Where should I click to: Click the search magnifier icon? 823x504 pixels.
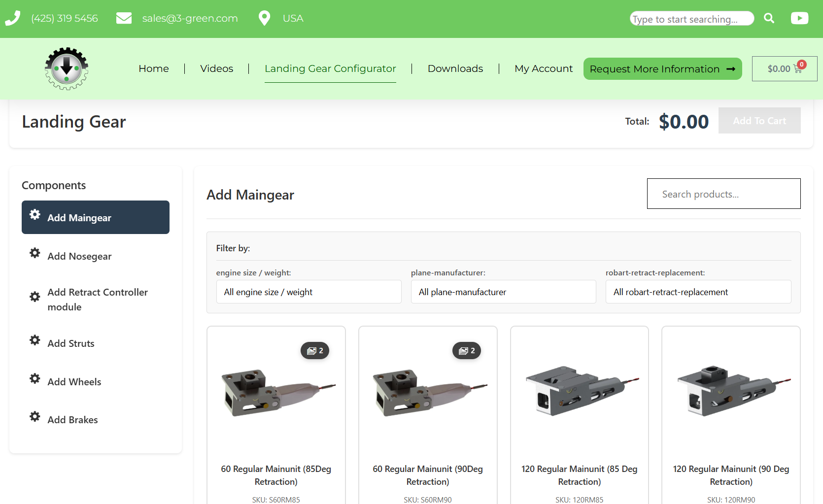point(769,18)
